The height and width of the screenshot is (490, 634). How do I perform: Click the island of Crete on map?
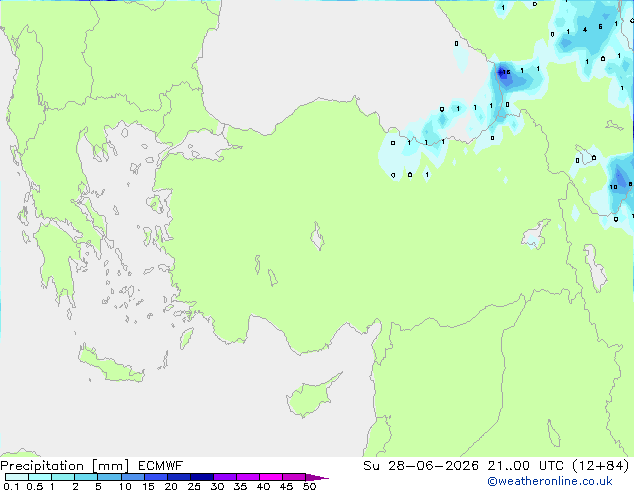coord(111,365)
